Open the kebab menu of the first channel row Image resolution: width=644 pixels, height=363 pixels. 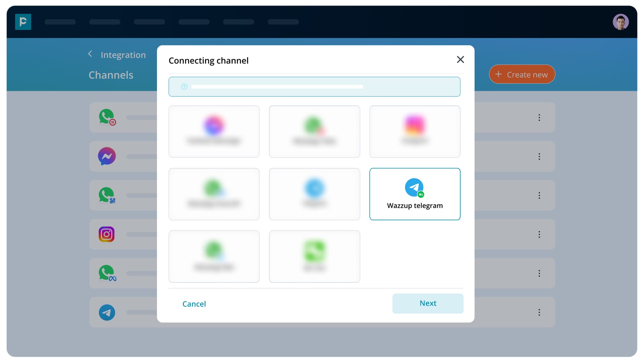[539, 117]
